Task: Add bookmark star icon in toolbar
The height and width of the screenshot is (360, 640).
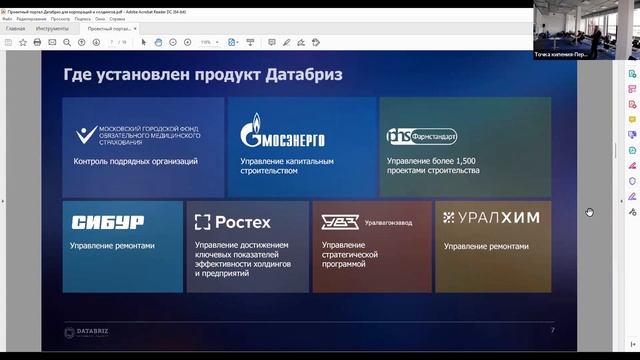Action: point(23,42)
